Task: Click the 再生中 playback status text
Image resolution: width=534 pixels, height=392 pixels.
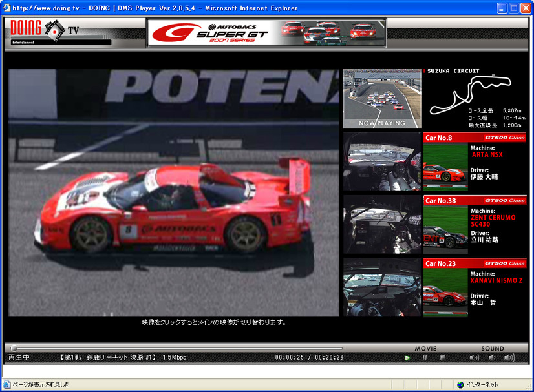Action: coord(19,358)
